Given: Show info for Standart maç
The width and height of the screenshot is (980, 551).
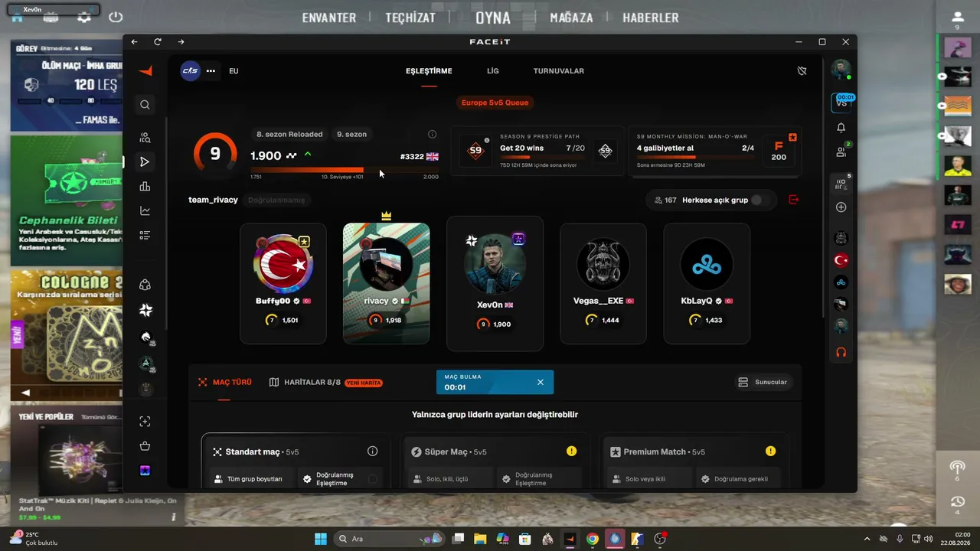Looking at the screenshot, I should pyautogui.click(x=373, y=452).
